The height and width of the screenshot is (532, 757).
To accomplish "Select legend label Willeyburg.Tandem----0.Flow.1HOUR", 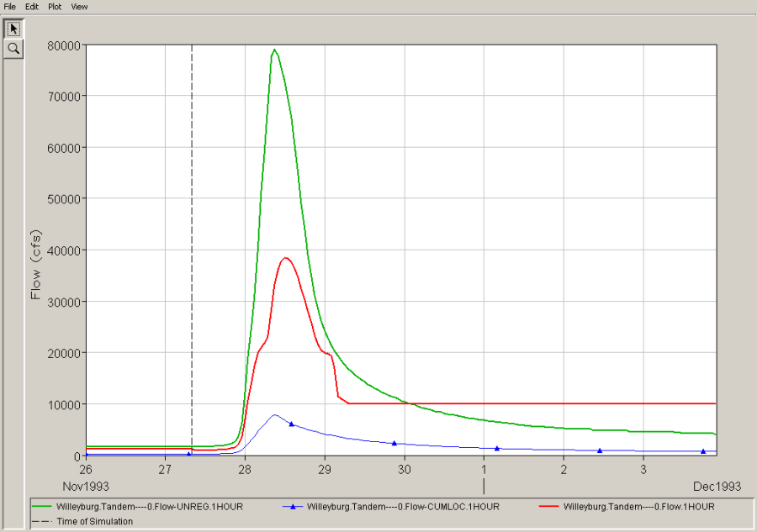I will point(638,507).
